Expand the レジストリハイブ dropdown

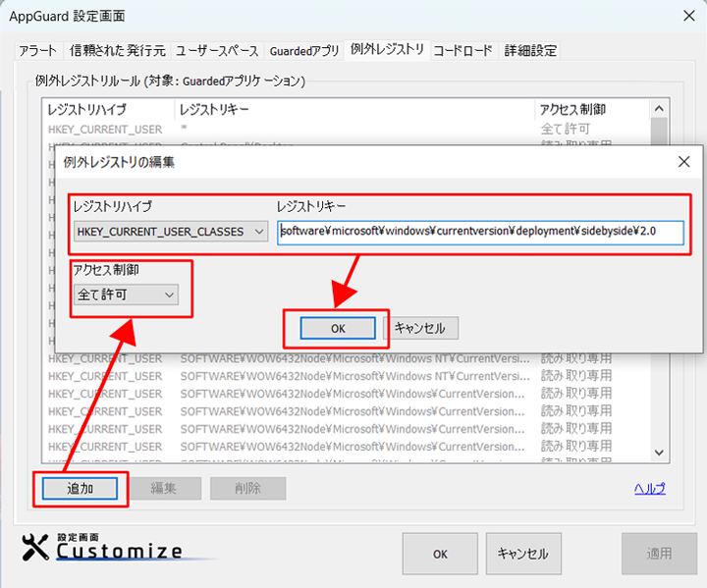171,231
